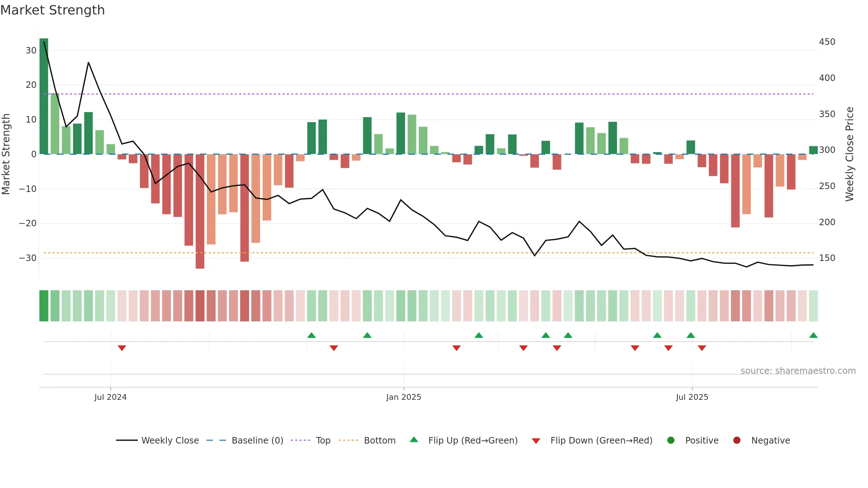Click the darkest green heat strip cell
Screen dimensions: 868x488
[x=44, y=306]
